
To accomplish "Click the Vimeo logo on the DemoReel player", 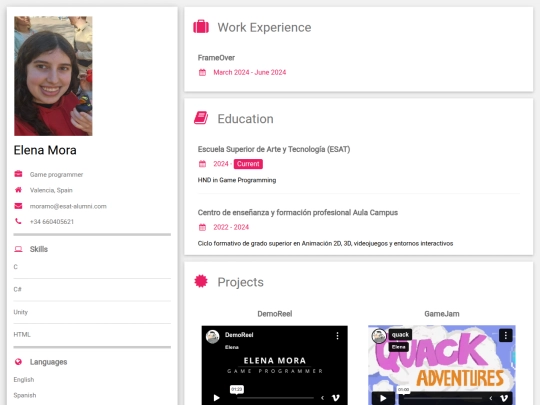I will tap(335, 398).
